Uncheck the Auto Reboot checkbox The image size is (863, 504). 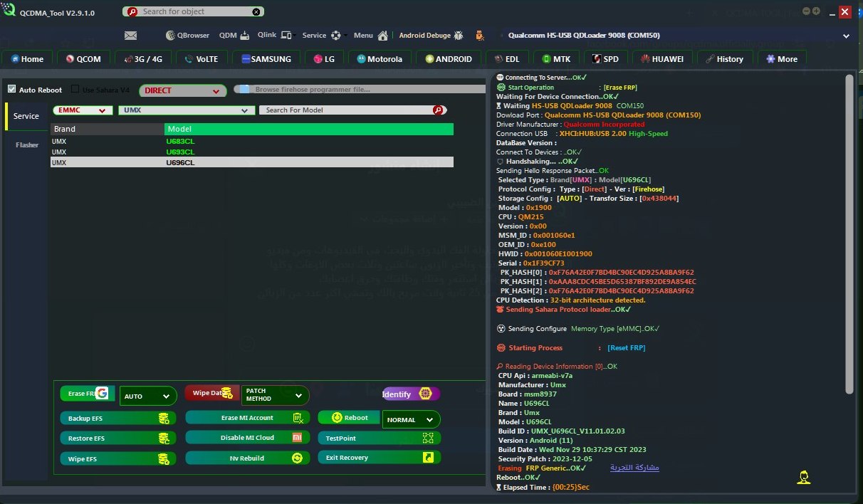11,90
